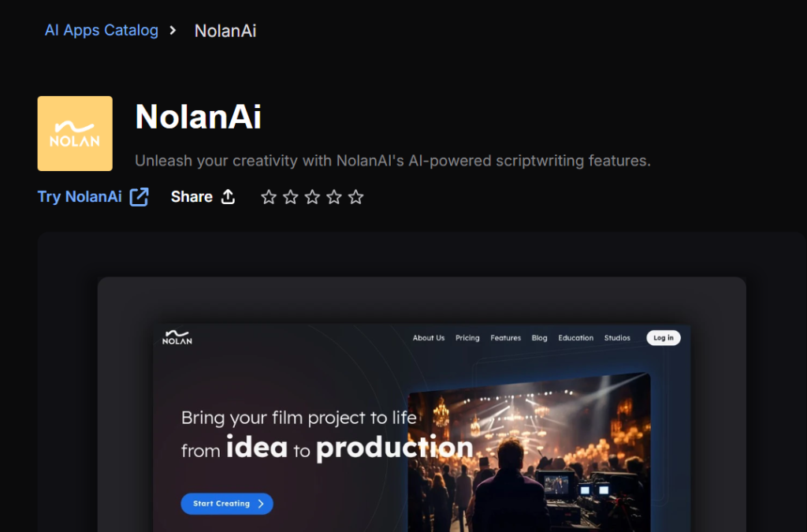Select Pricing in the preview navigation
This screenshot has height=532, width=807.
click(467, 338)
